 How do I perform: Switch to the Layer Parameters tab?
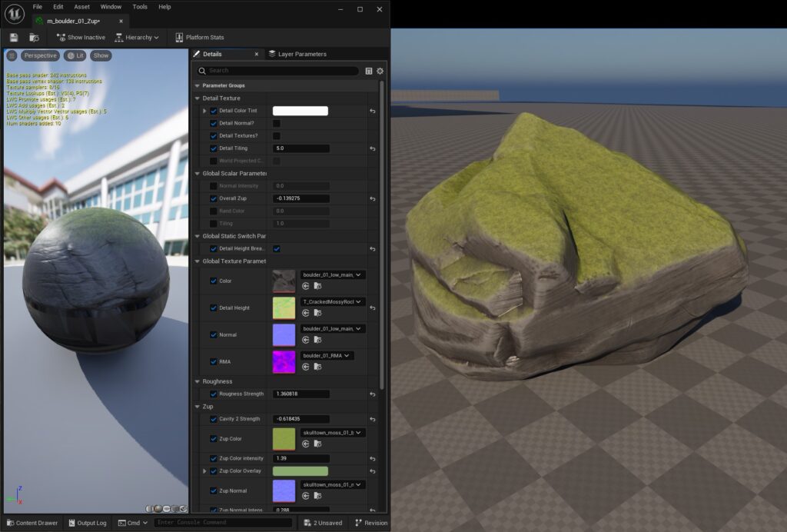pos(297,54)
